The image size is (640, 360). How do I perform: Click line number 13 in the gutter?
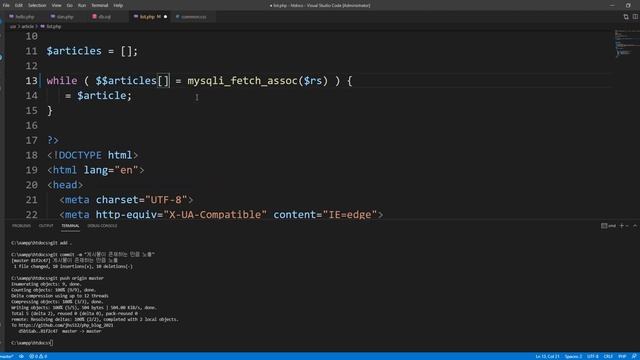(x=31, y=81)
